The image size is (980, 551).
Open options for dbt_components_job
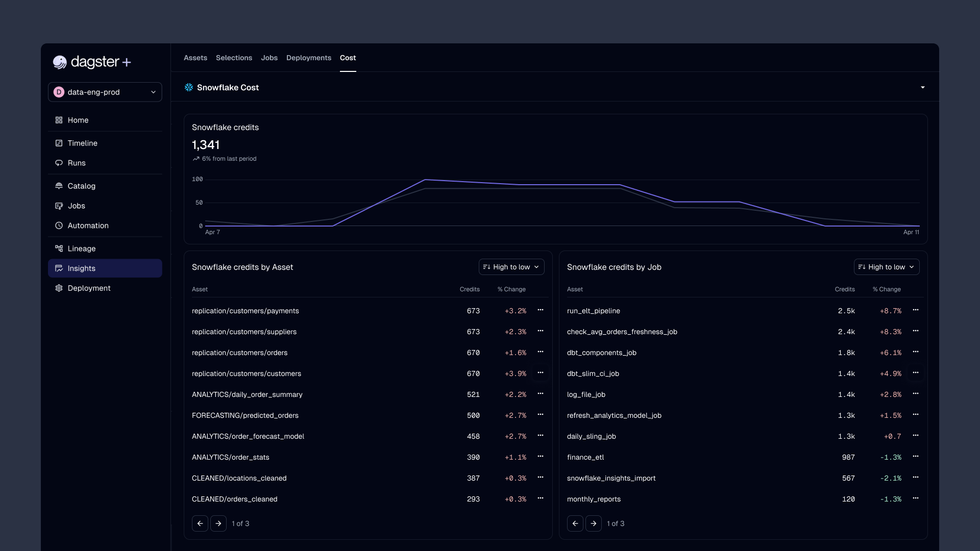pyautogui.click(x=916, y=352)
